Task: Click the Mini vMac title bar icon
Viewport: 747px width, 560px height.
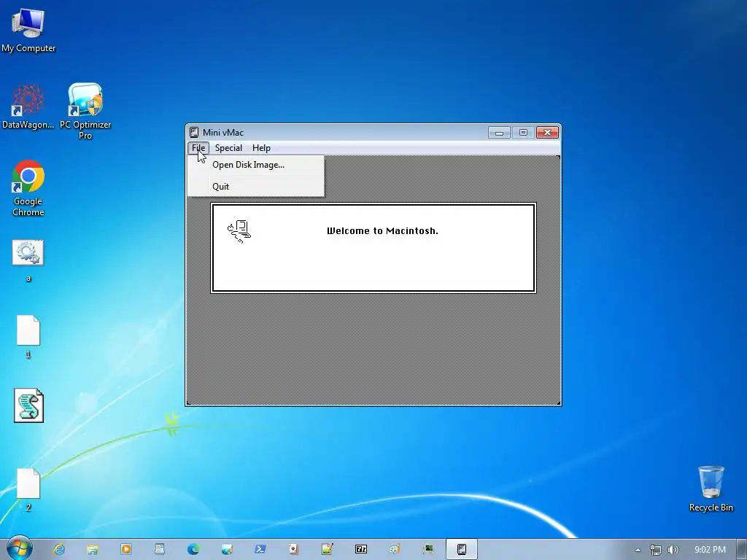Action: pyautogui.click(x=194, y=133)
